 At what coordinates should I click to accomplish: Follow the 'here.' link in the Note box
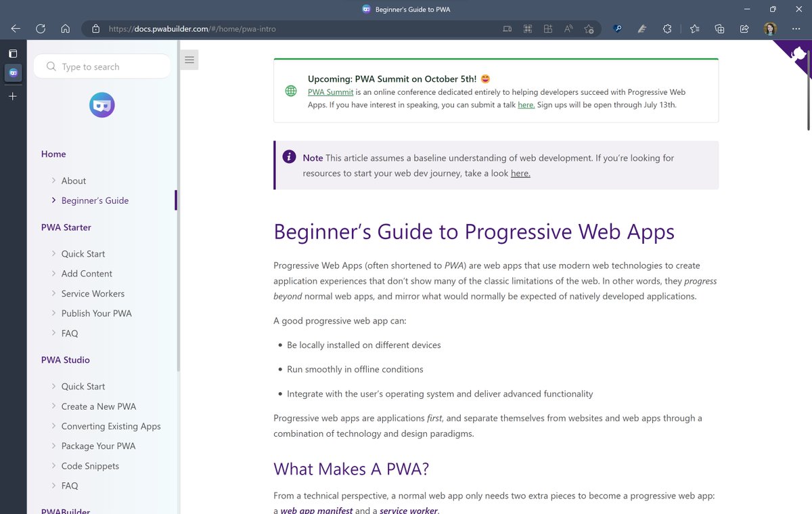coord(520,173)
